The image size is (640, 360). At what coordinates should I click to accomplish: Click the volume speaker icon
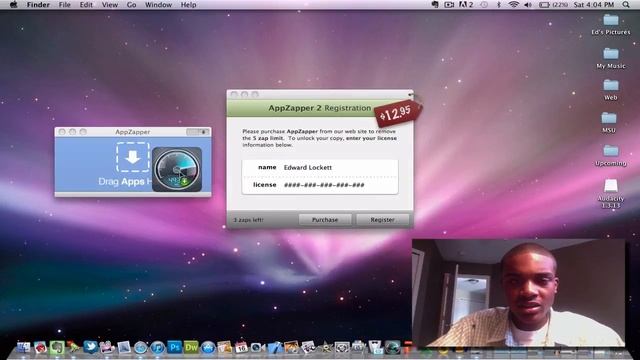528,5
